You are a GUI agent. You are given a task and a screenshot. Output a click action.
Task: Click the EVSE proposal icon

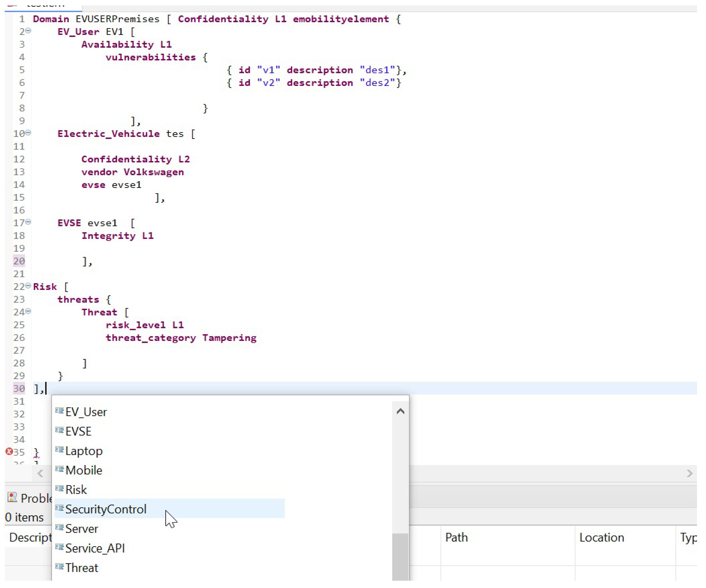pyautogui.click(x=59, y=430)
